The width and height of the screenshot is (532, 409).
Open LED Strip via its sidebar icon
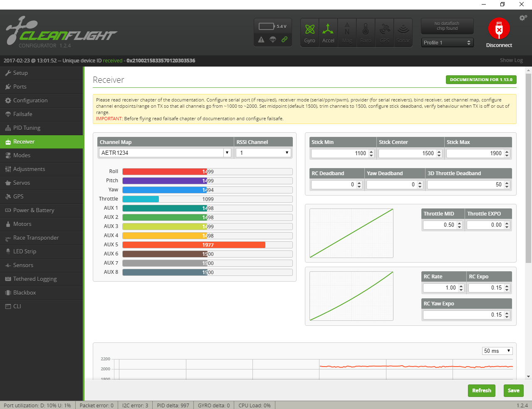tap(8, 251)
